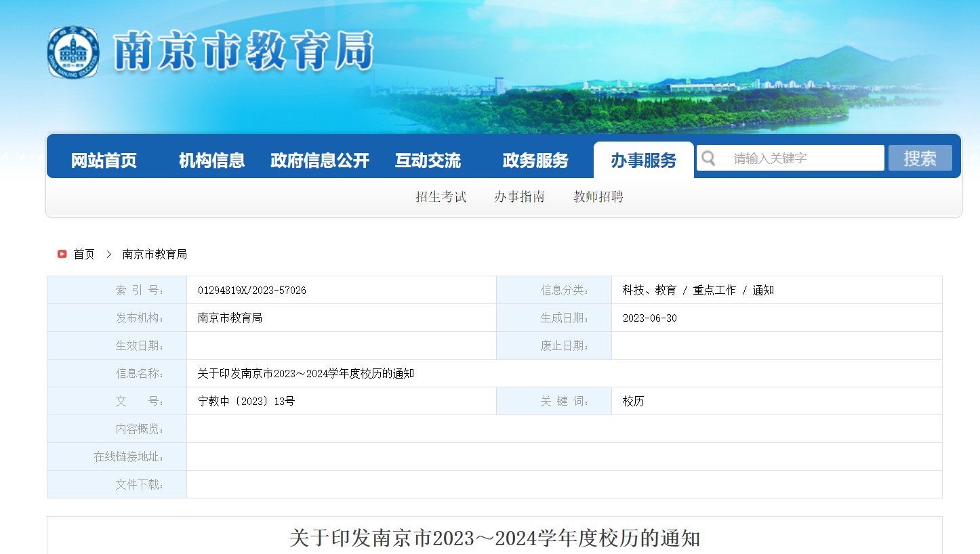Click the 文 号 label cell
Image resolution: width=980 pixels, height=554 pixels.
(x=117, y=401)
